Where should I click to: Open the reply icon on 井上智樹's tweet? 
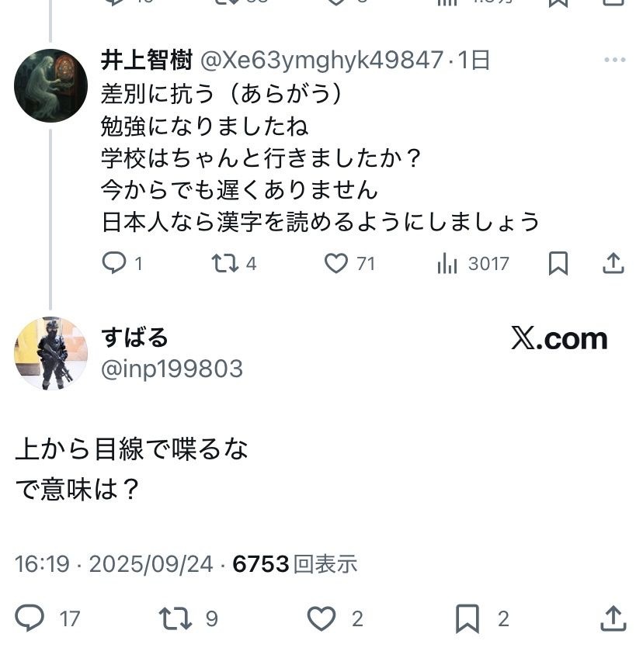point(114,264)
